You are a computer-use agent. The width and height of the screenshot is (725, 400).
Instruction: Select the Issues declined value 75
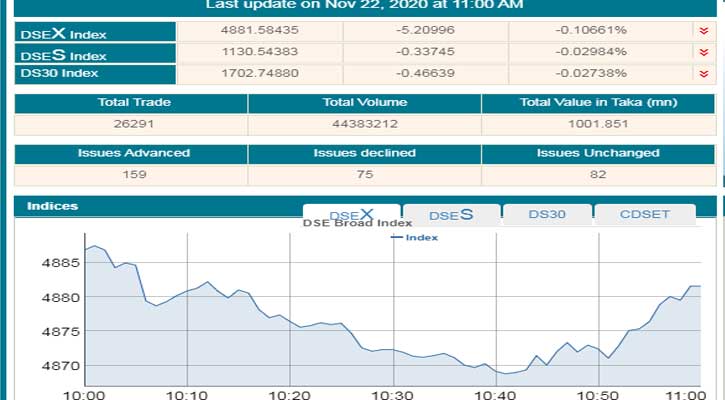(x=364, y=174)
